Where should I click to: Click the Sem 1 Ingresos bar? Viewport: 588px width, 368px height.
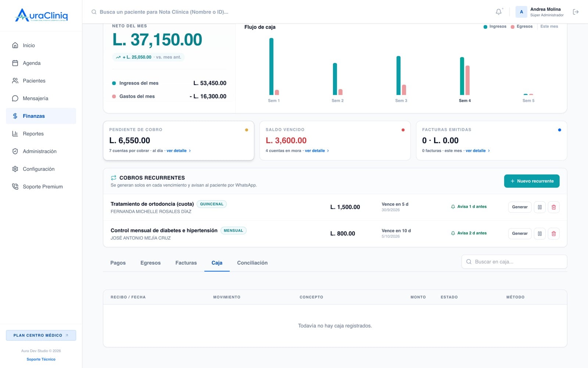pos(271,67)
